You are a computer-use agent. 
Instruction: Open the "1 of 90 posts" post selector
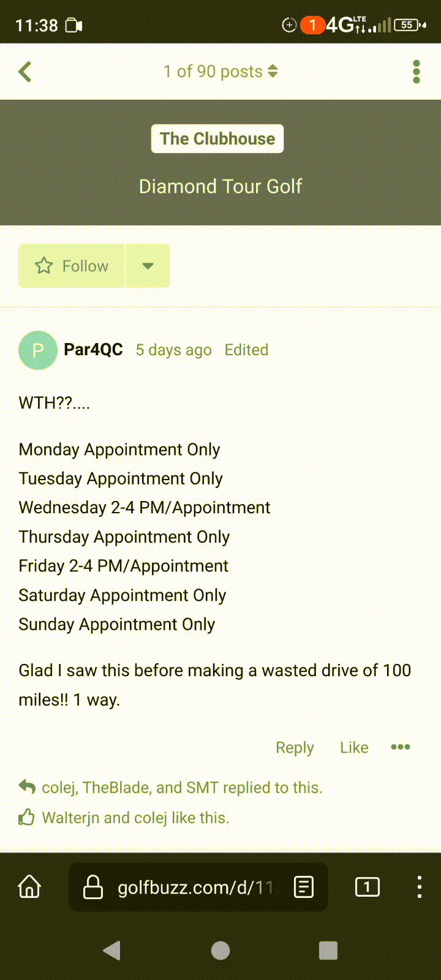point(221,72)
